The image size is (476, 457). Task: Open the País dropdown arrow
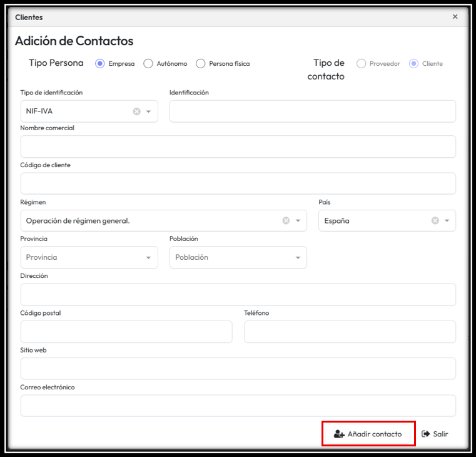point(447,220)
